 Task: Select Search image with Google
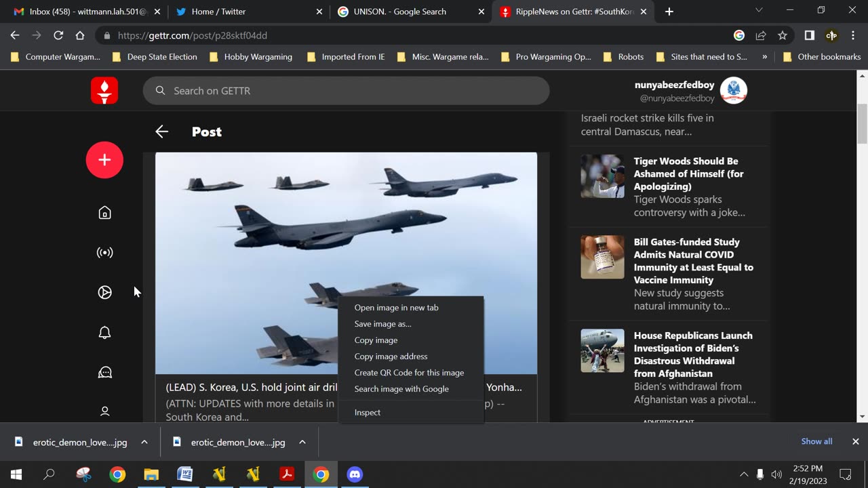pos(411,389)
